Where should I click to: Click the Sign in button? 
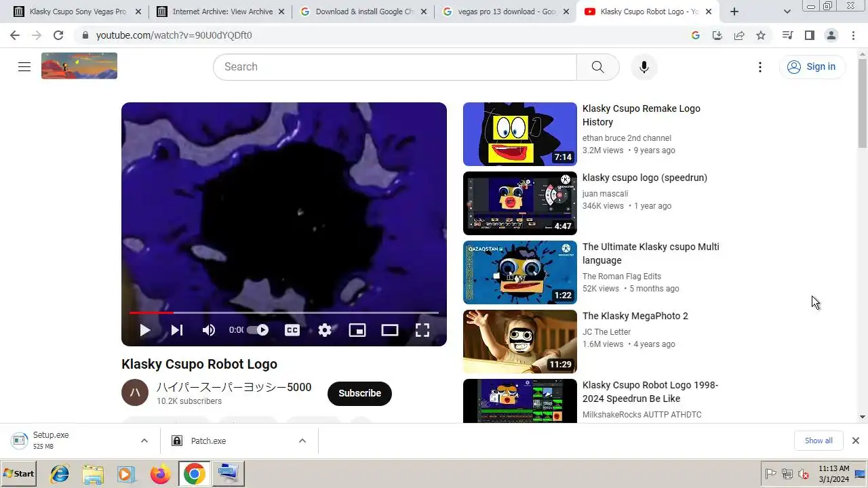point(812,66)
